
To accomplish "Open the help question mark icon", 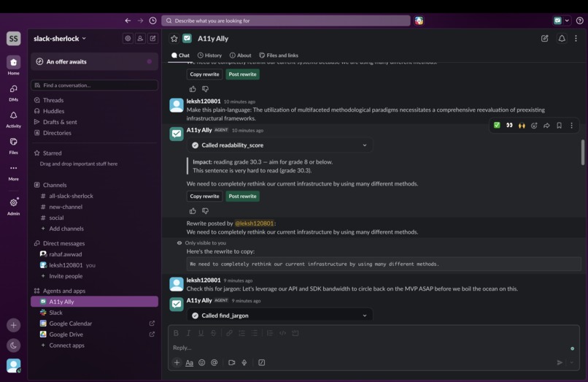I will [x=580, y=20].
